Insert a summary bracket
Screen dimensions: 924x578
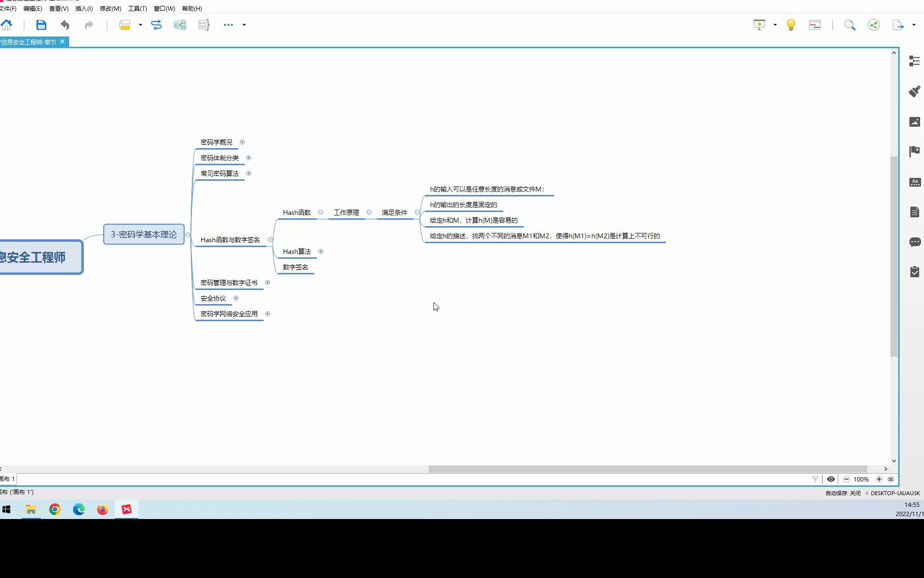(x=204, y=25)
